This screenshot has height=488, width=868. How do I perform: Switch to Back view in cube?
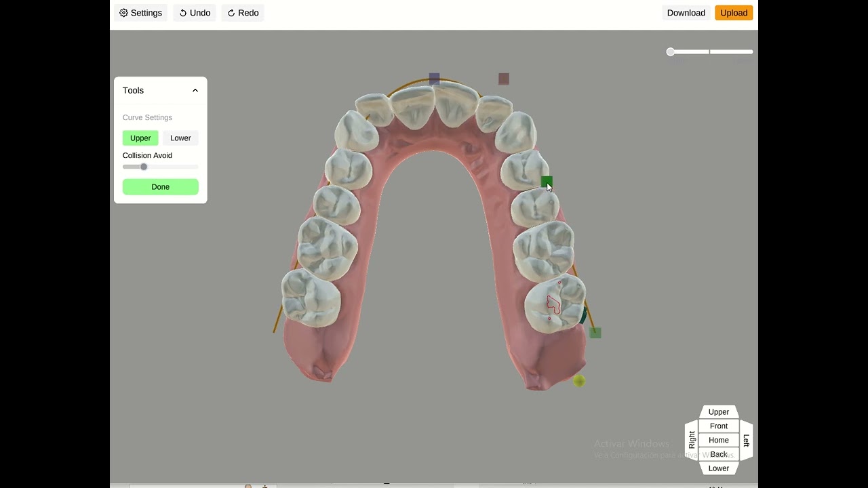click(719, 454)
